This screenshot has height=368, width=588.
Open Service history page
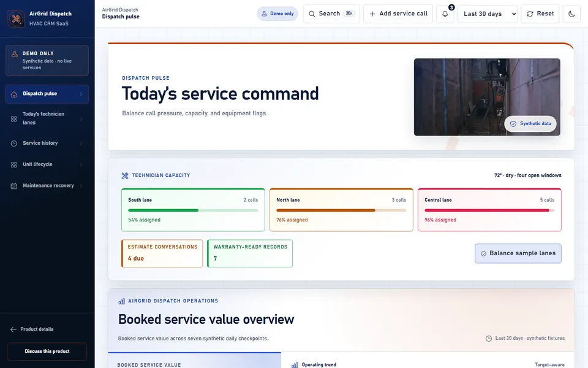click(x=47, y=144)
